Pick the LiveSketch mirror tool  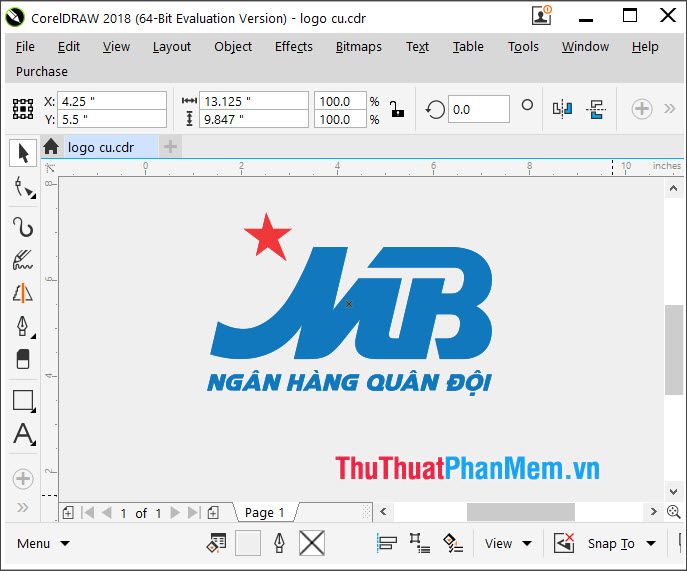click(23, 293)
